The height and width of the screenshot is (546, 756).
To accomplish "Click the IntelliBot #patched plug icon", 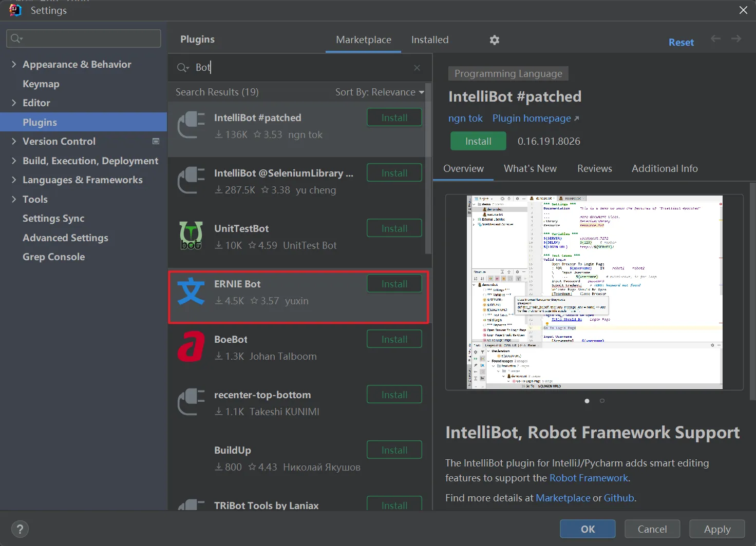I will pos(191,125).
